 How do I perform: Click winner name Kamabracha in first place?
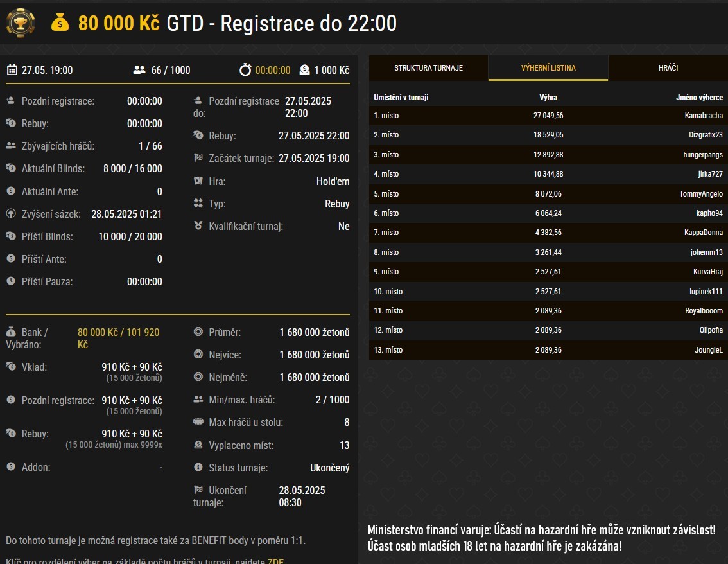pyautogui.click(x=703, y=116)
